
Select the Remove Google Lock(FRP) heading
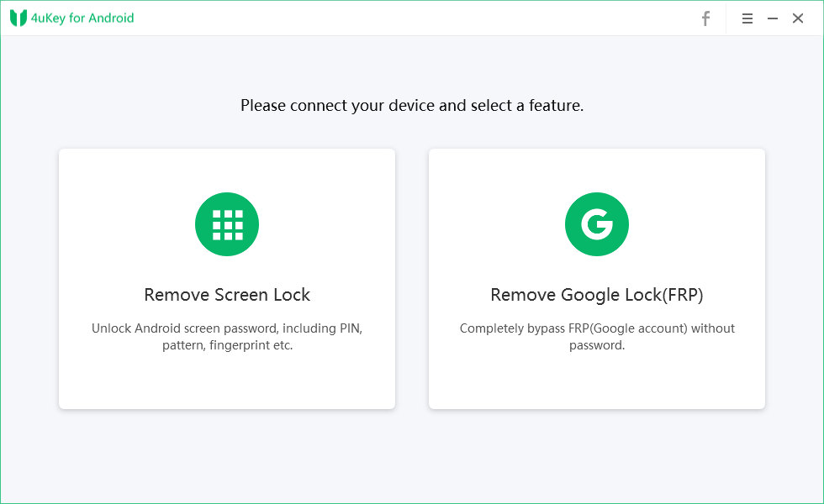click(x=597, y=295)
